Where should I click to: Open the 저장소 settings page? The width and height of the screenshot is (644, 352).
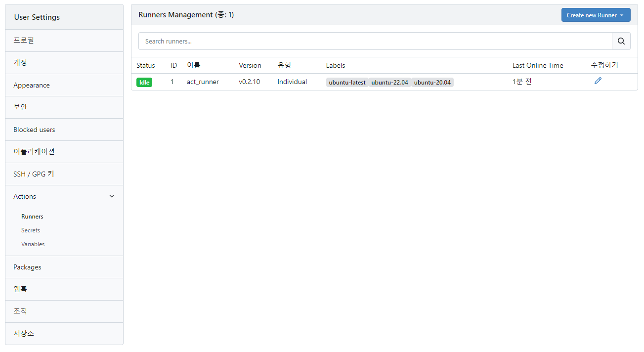coord(64,334)
